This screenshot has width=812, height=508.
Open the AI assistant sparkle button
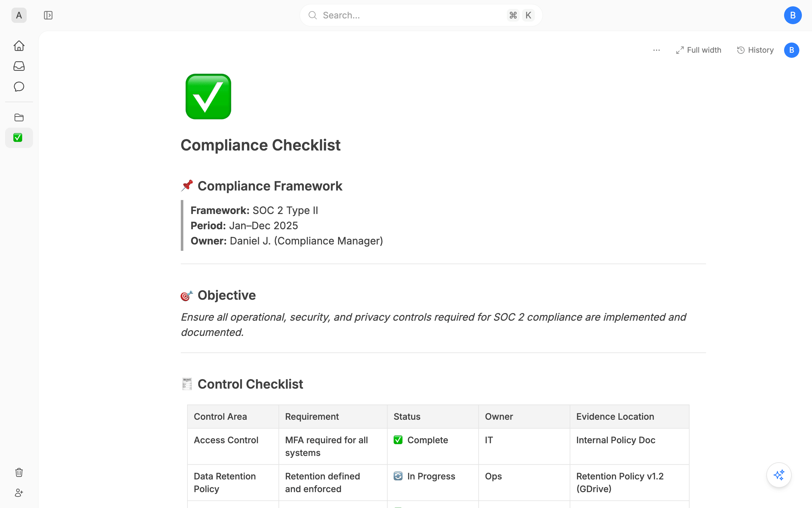779,475
